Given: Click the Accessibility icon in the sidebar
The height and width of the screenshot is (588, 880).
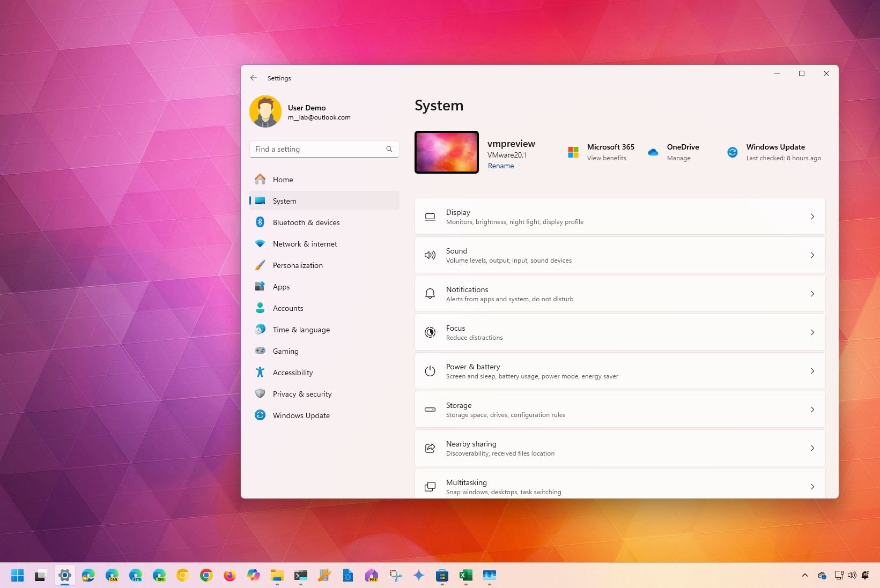Looking at the screenshot, I should tap(261, 372).
